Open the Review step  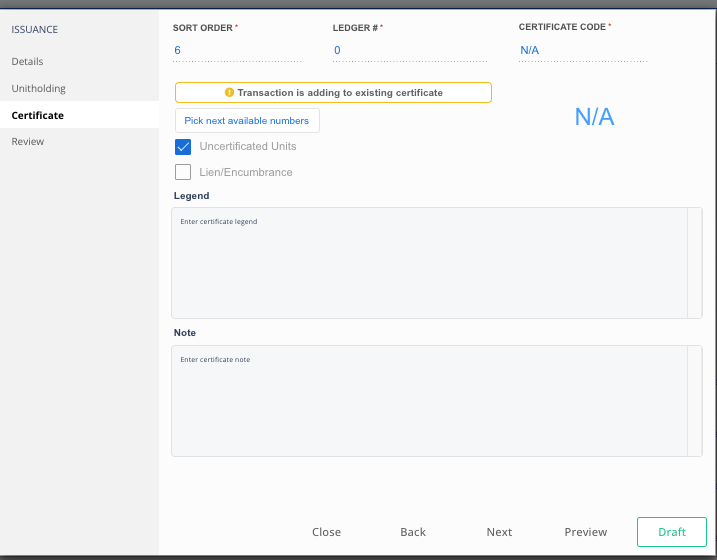pyautogui.click(x=28, y=141)
